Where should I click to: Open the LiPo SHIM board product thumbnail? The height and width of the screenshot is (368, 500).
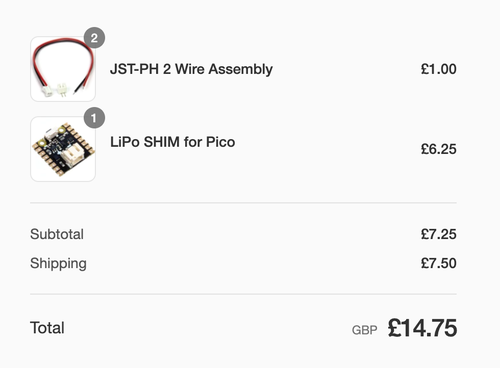tap(63, 149)
